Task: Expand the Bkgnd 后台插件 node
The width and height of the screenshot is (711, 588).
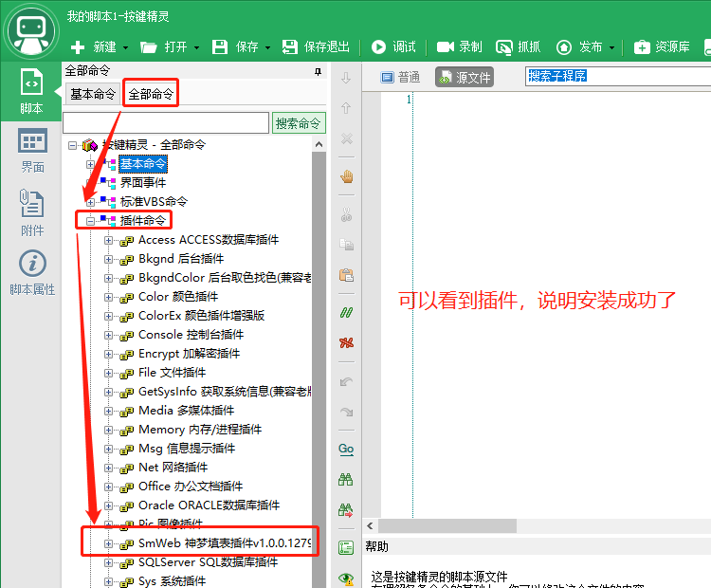Action: (x=108, y=260)
